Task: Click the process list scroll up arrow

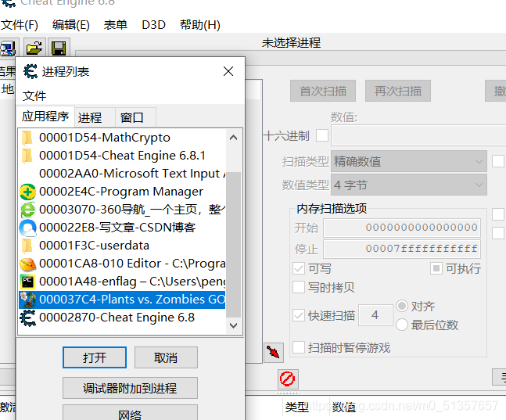Action: click(x=233, y=138)
